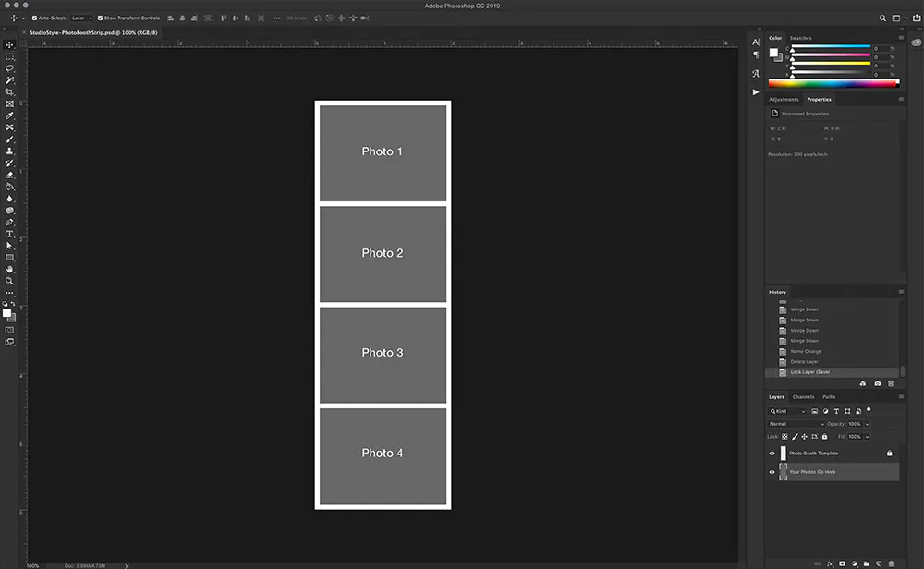Pick the Eyedropper tool
Viewport: 924px width, 569px height.
[9, 115]
